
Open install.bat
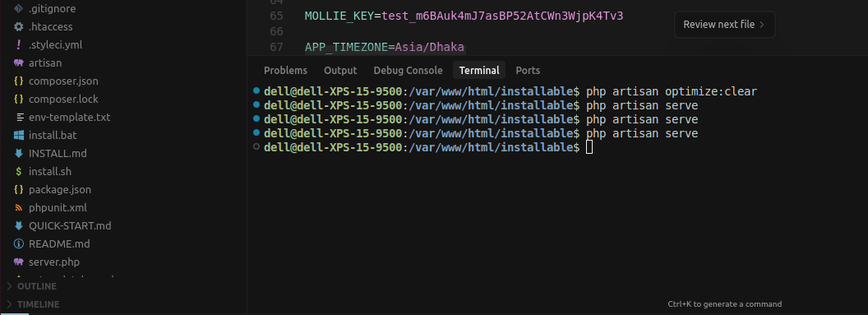click(x=53, y=136)
